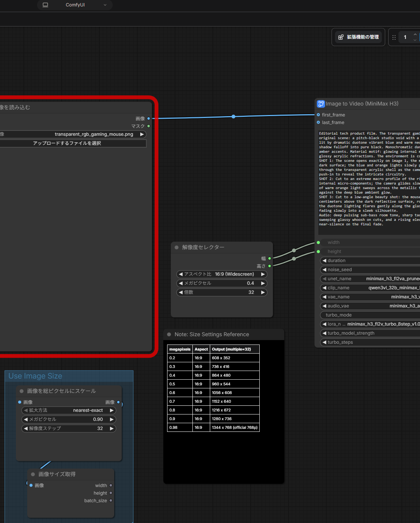Open the audio_vae model selector

click(370, 306)
